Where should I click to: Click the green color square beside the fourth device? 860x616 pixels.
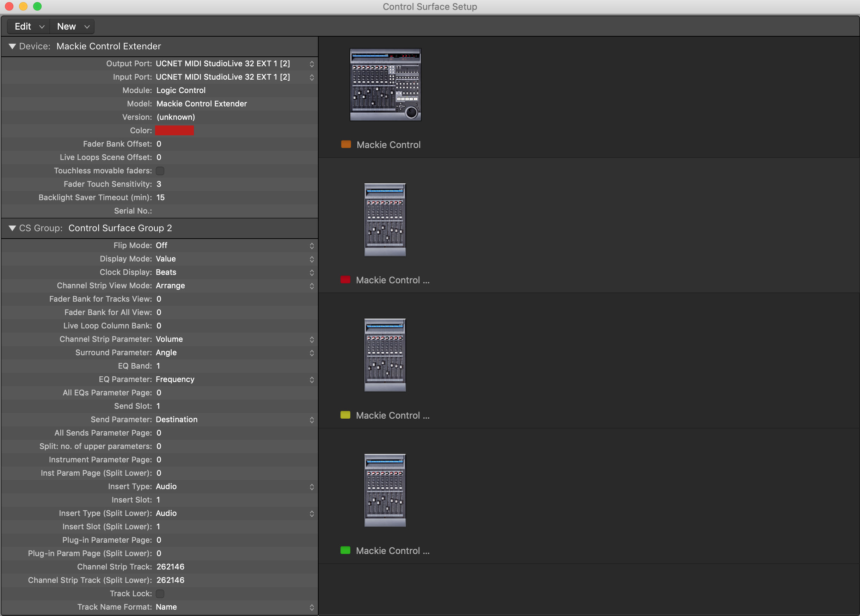(x=345, y=550)
